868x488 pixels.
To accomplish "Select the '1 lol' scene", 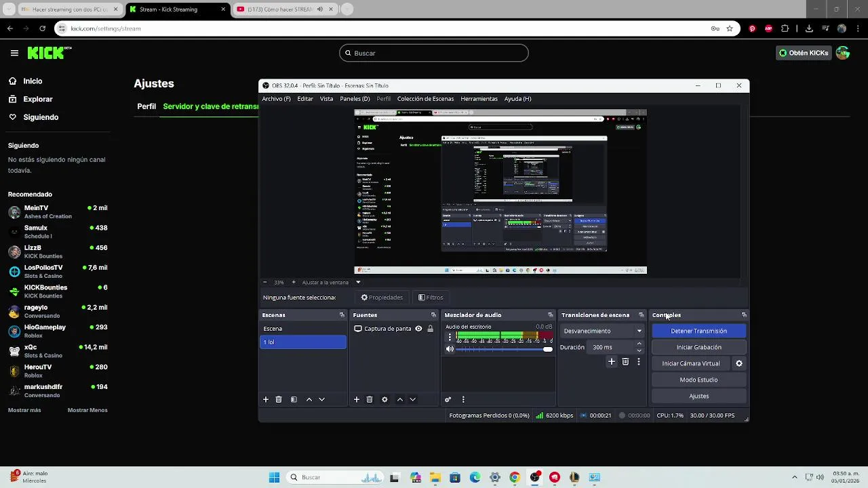I will click(x=304, y=342).
